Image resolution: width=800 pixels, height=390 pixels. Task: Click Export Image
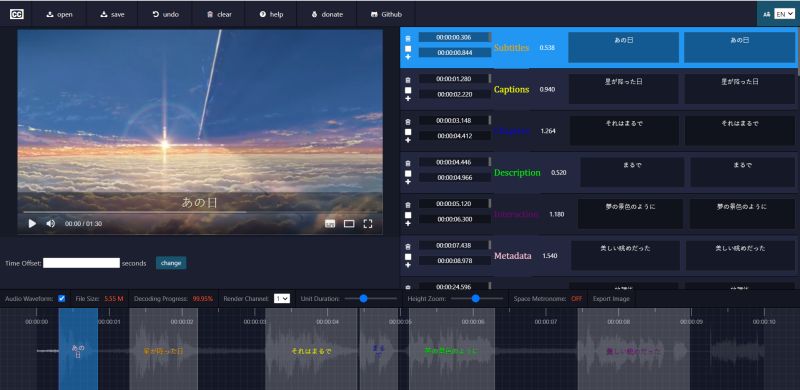coord(611,299)
